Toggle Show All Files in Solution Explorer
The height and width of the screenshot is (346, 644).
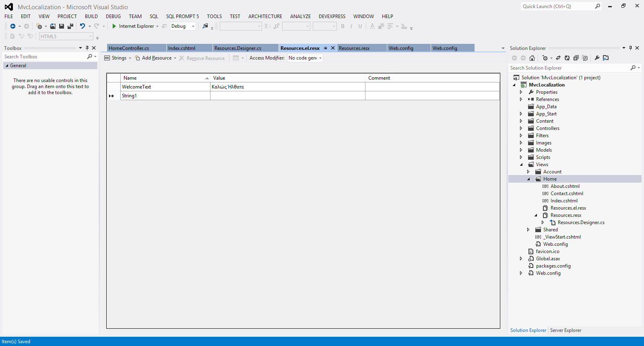coord(585,58)
